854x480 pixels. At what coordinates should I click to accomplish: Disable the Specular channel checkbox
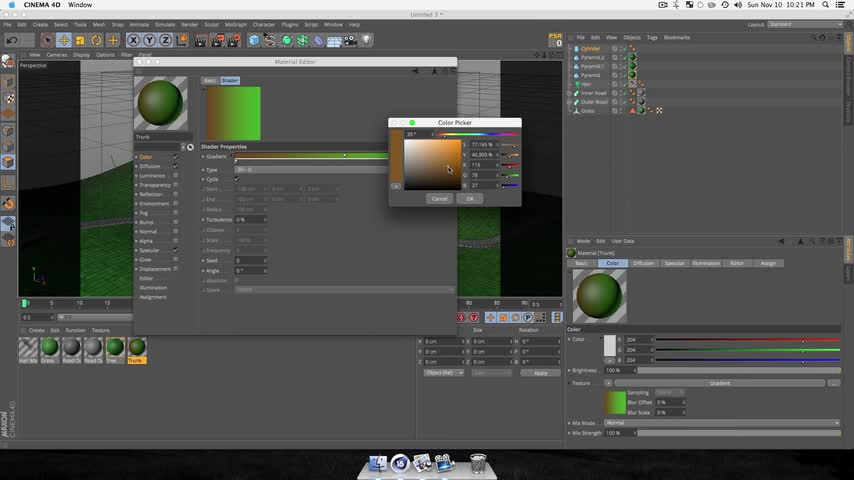[176, 250]
